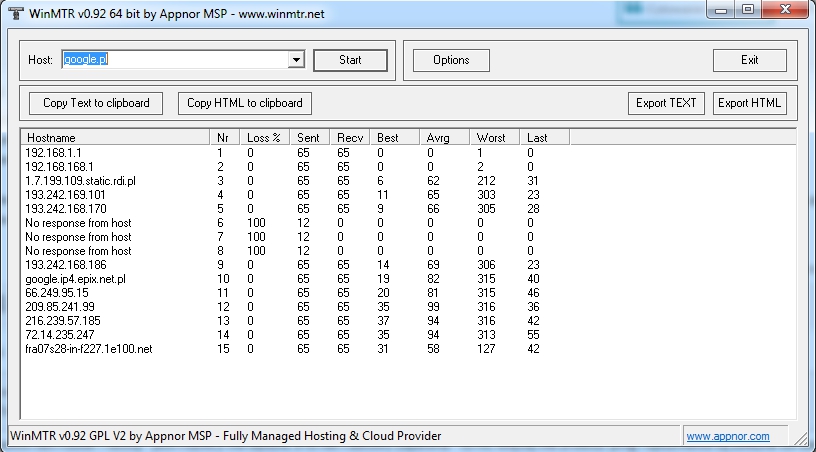Close the WinMTR window
Screen dimensions: 816x452
click(785, 10)
